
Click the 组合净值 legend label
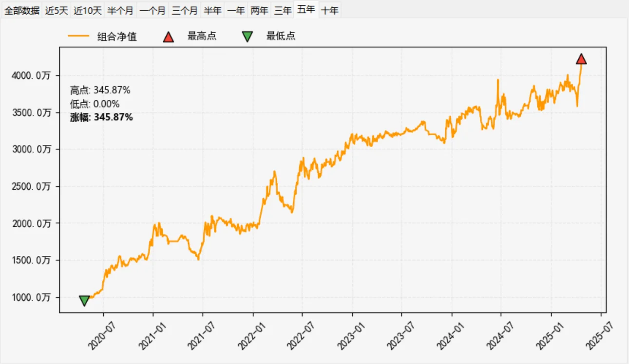coord(117,36)
